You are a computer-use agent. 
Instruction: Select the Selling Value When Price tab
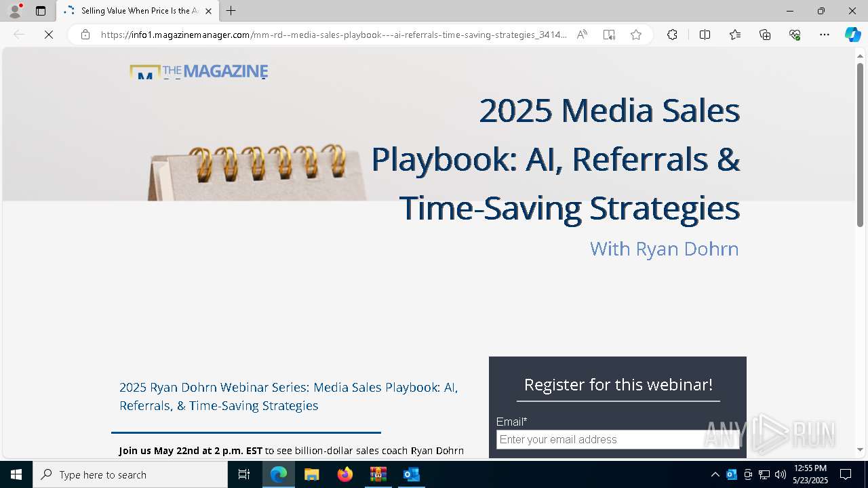139,11
